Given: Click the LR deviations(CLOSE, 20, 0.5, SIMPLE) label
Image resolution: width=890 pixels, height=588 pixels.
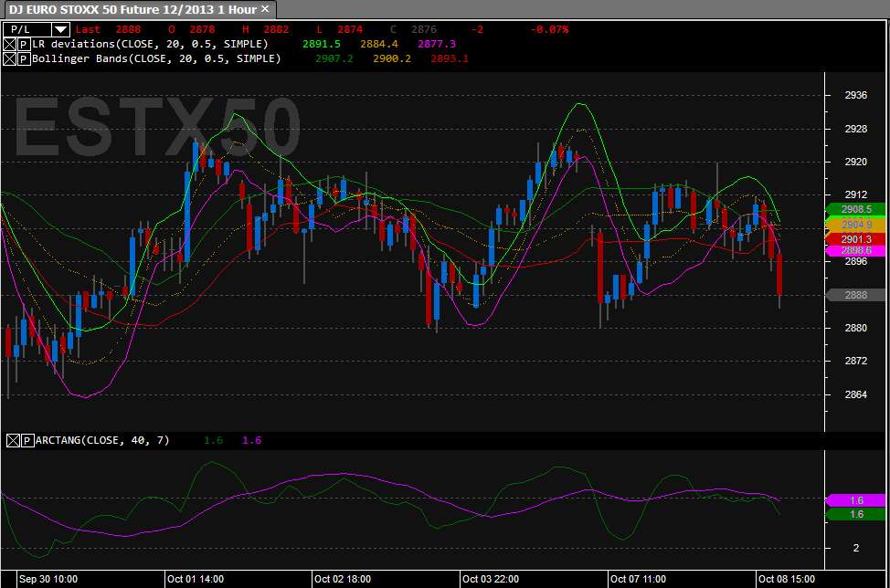Looking at the screenshot, I should pyautogui.click(x=150, y=44).
